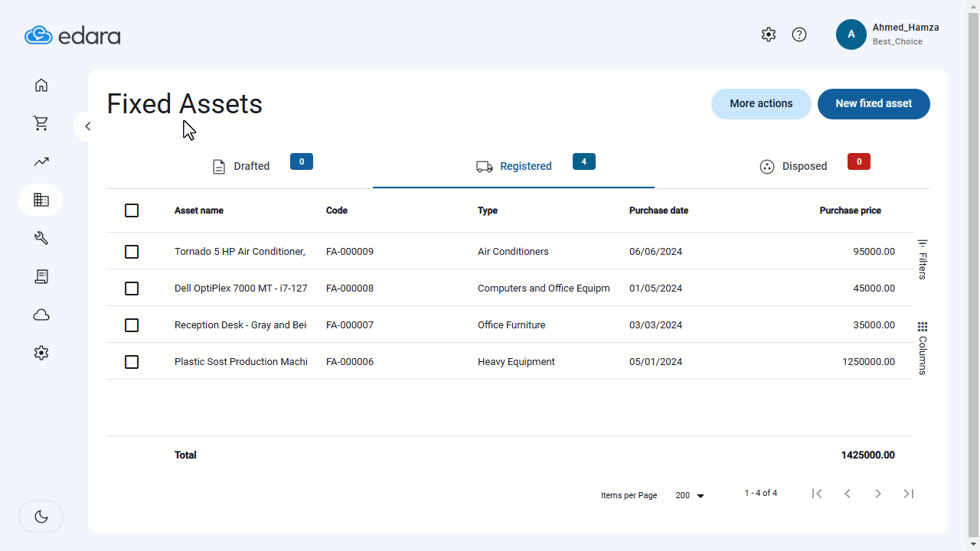Click the New fixed asset button
The width and height of the screenshot is (980, 551).
[874, 104]
